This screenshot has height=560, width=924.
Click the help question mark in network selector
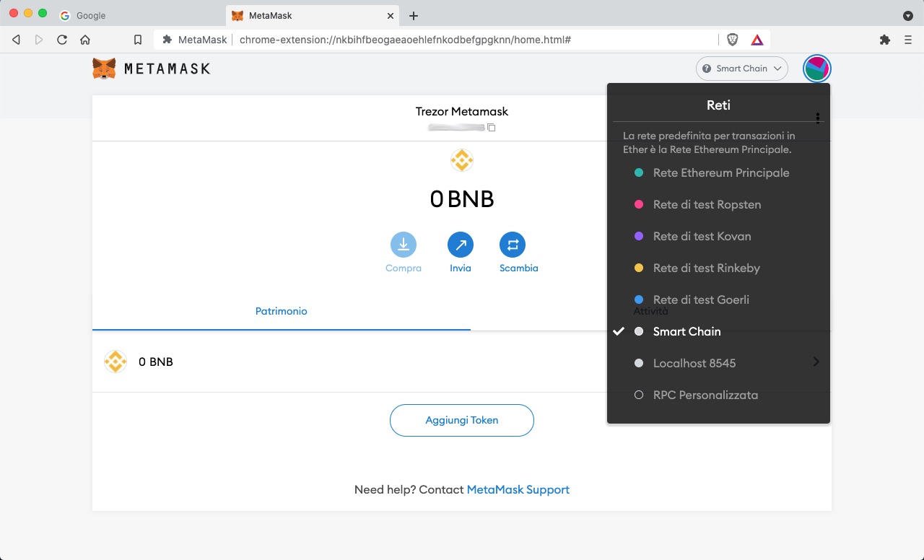pos(707,69)
